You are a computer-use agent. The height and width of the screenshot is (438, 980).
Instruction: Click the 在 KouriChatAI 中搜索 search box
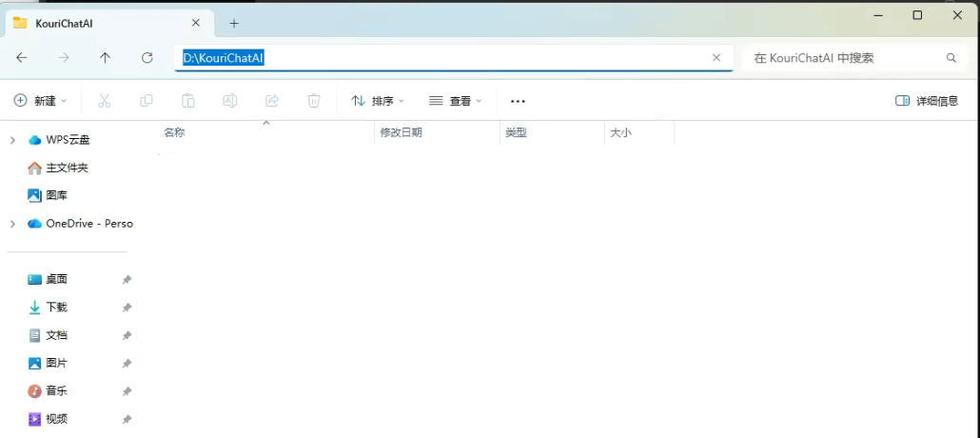[842, 58]
